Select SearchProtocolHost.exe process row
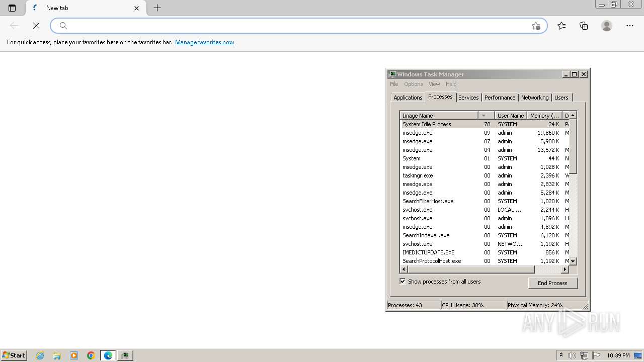 pyautogui.click(x=485, y=261)
